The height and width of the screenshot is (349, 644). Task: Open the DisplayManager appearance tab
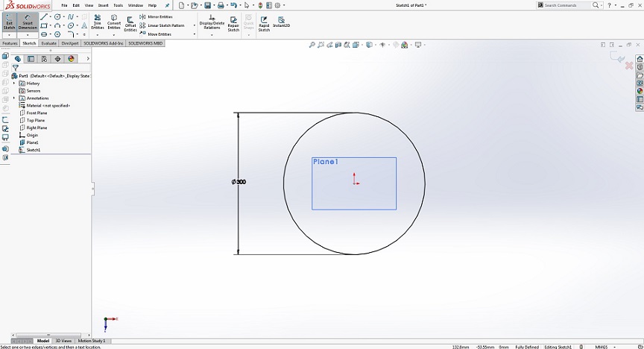(71, 59)
